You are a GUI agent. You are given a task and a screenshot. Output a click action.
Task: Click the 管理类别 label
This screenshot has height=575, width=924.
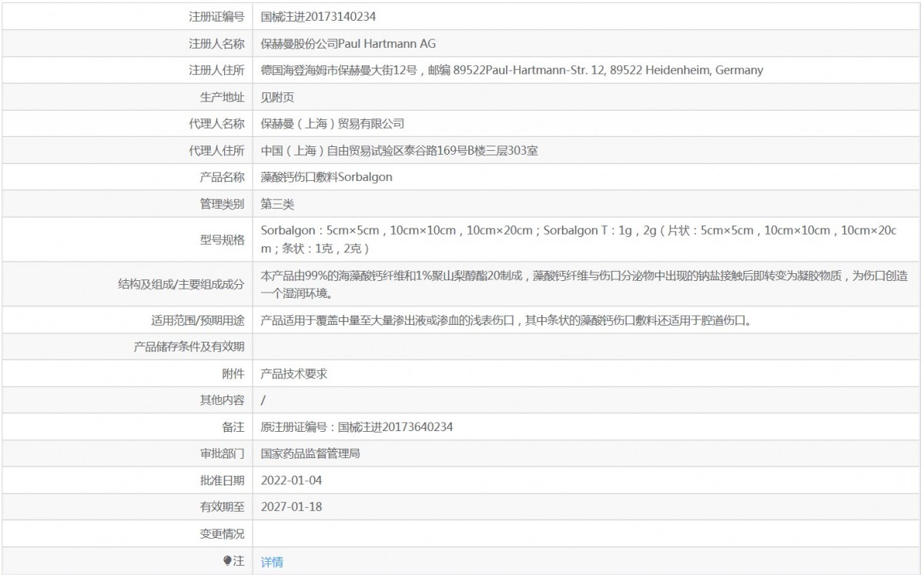(x=222, y=204)
